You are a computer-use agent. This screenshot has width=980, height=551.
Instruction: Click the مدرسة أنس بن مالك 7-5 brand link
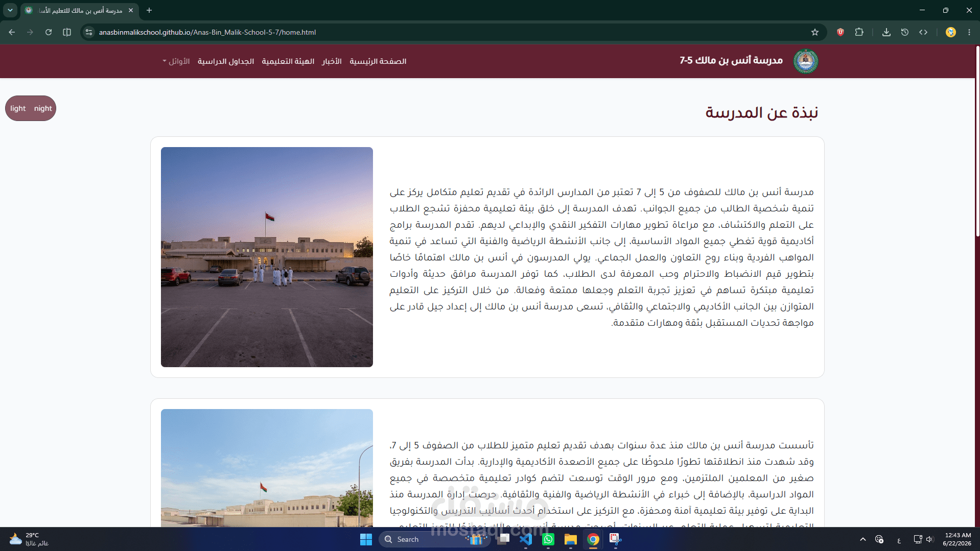pyautogui.click(x=731, y=60)
